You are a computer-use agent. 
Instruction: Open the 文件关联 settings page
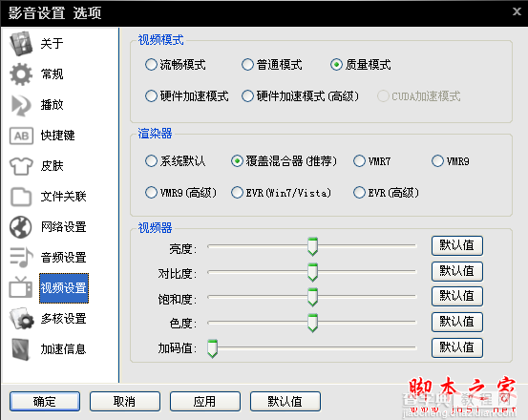63,197
